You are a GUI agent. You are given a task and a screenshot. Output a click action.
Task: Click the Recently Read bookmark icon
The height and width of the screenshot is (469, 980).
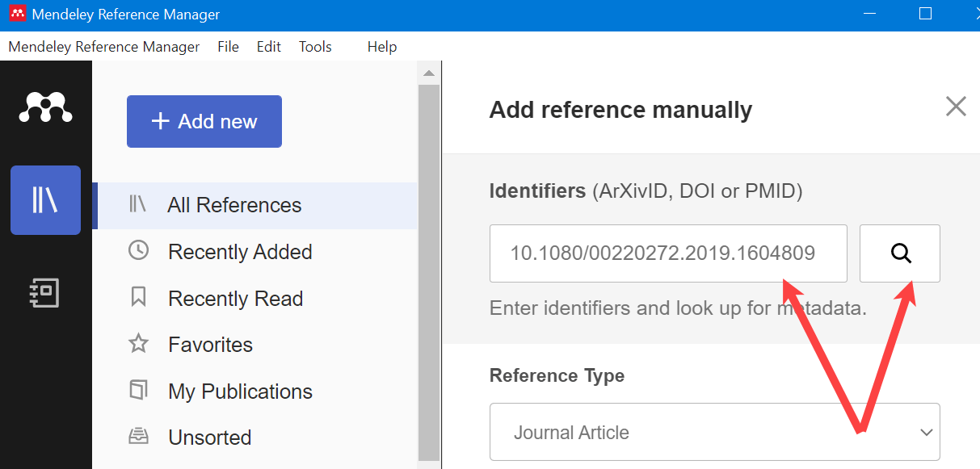point(139,297)
